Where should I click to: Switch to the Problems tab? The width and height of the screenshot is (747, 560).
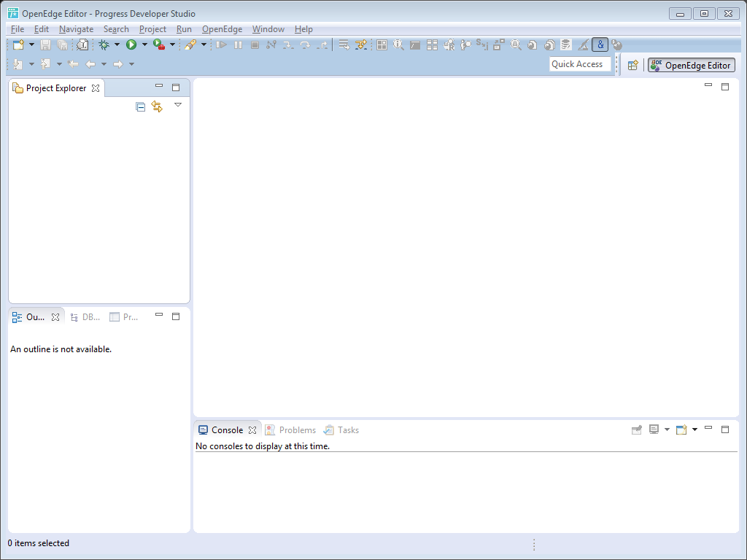click(x=290, y=430)
